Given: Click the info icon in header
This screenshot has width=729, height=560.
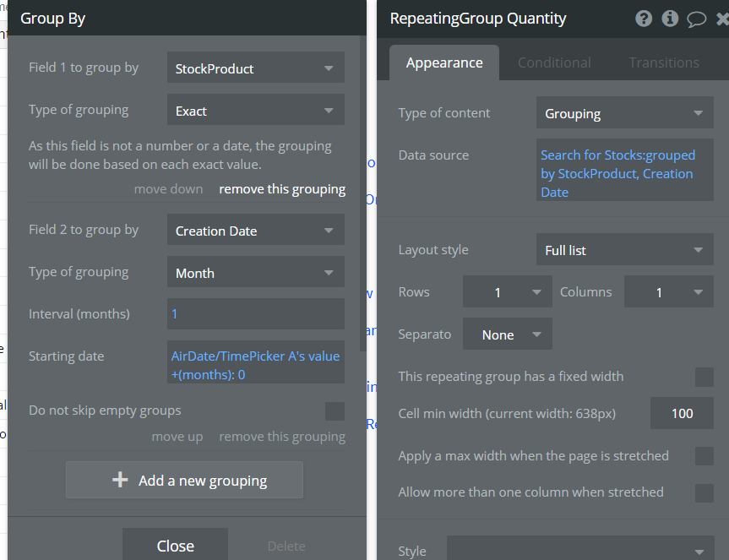Looking at the screenshot, I should pos(670,19).
